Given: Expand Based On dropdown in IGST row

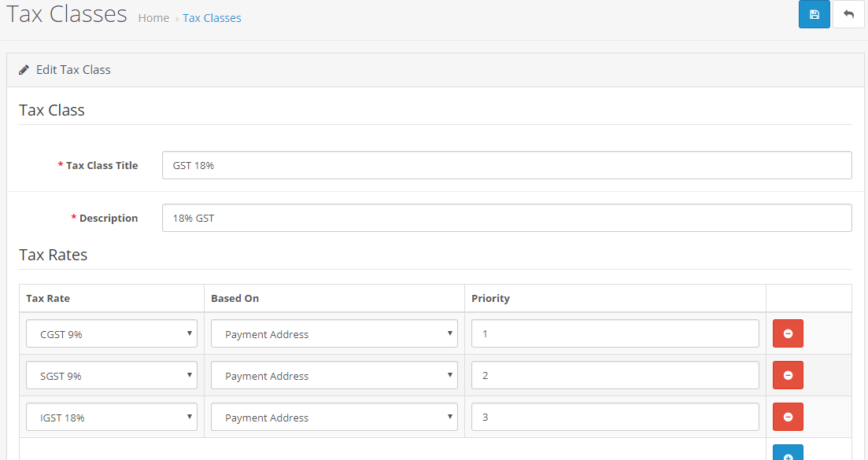Looking at the screenshot, I should 334,417.
